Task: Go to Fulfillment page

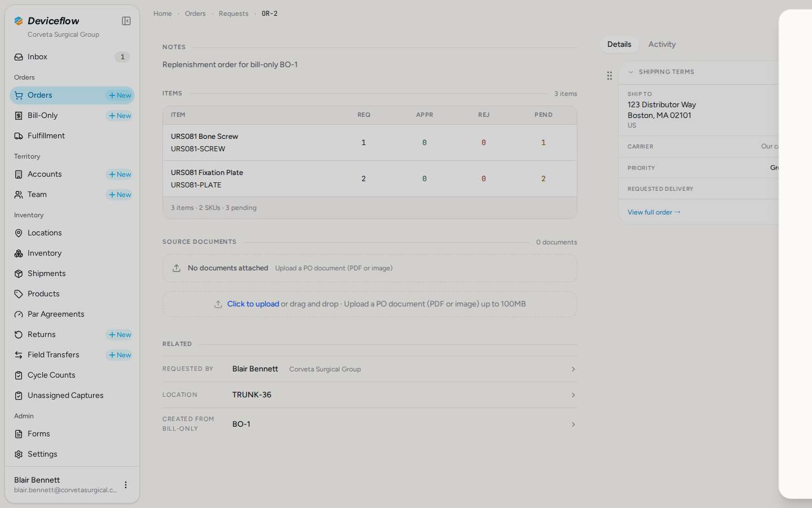Action: click(72, 136)
